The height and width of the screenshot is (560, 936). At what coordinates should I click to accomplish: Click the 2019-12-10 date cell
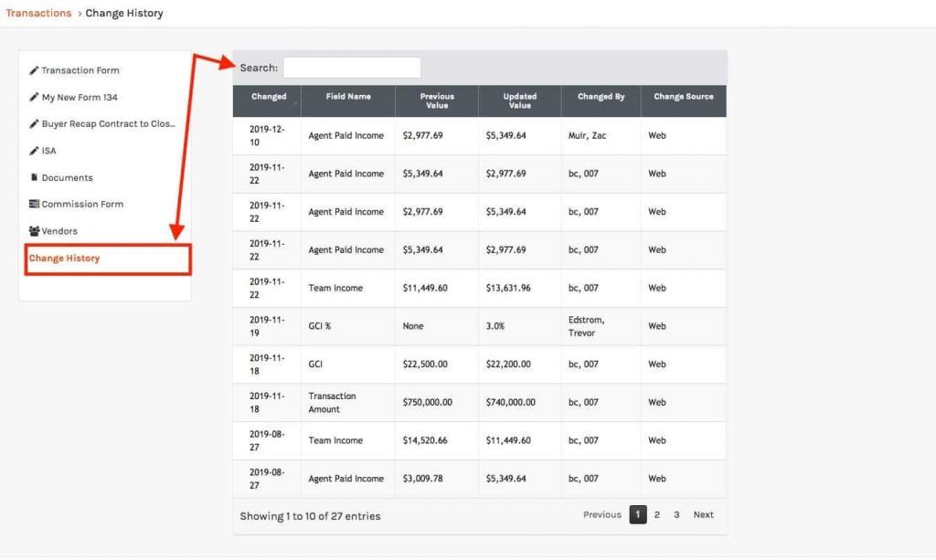tap(267, 136)
